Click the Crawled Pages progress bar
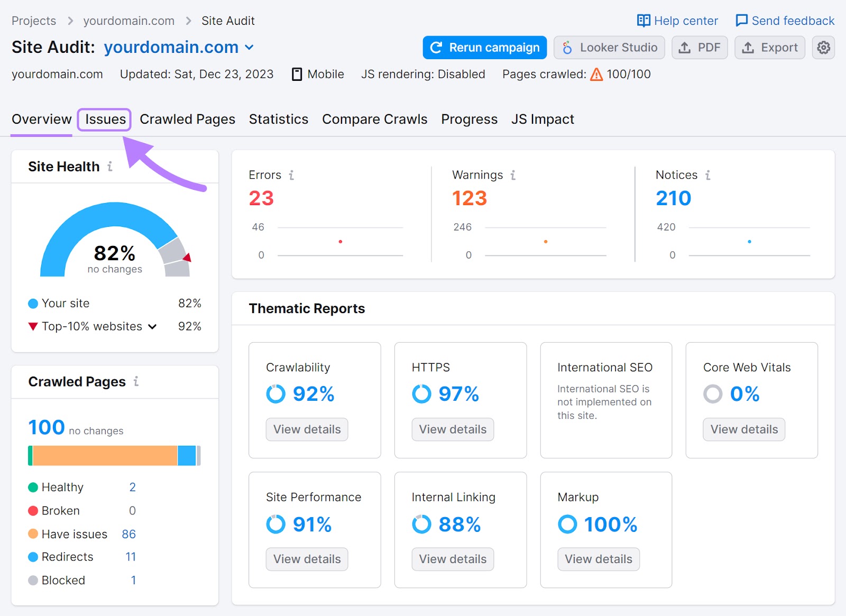 114,455
